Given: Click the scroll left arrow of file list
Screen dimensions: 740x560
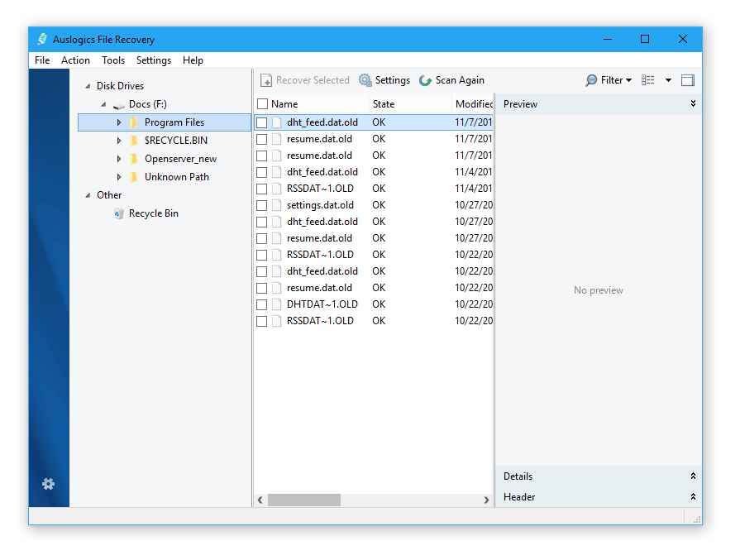Looking at the screenshot, I should 260,500.
